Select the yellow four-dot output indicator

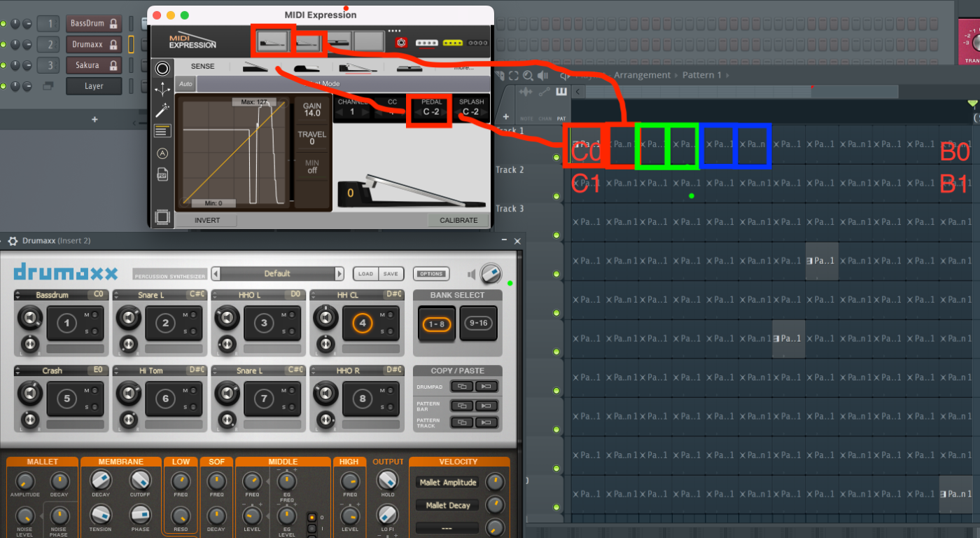[x=453, y=43]
